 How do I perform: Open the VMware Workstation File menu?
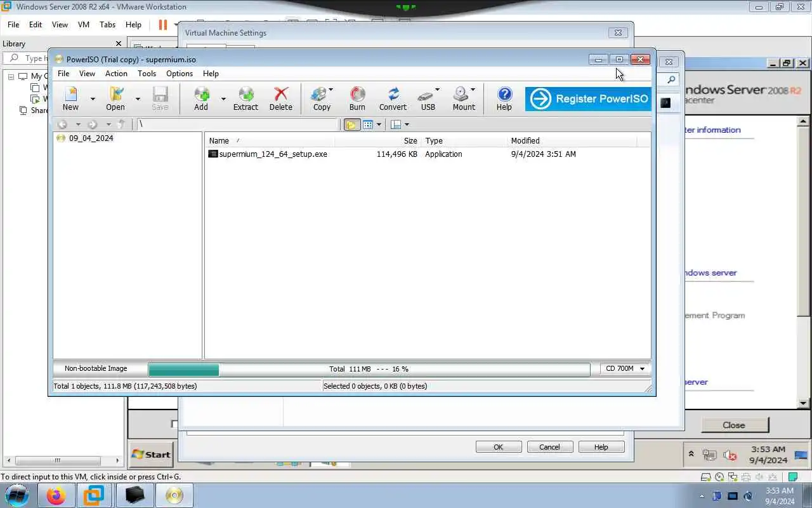point(13,25)
